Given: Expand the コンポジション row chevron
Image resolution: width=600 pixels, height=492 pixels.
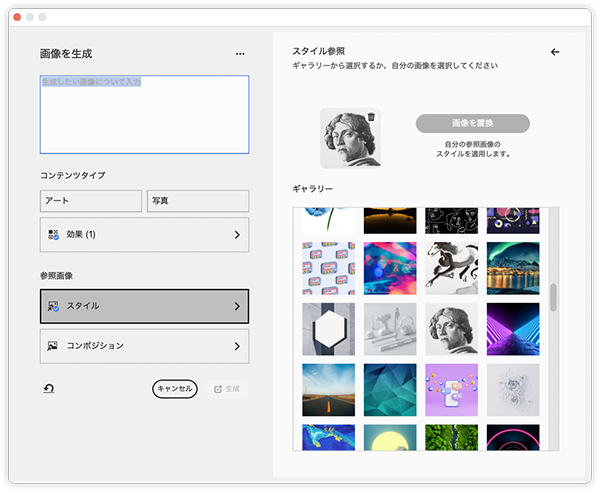Looking at the screenshot, I should pos(237,346).
